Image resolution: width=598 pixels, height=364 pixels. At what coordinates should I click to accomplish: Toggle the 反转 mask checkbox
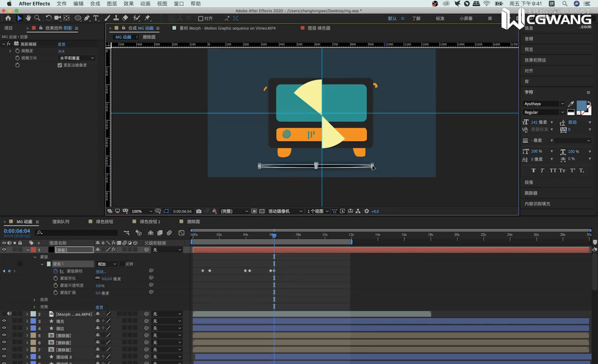(123, 264)
